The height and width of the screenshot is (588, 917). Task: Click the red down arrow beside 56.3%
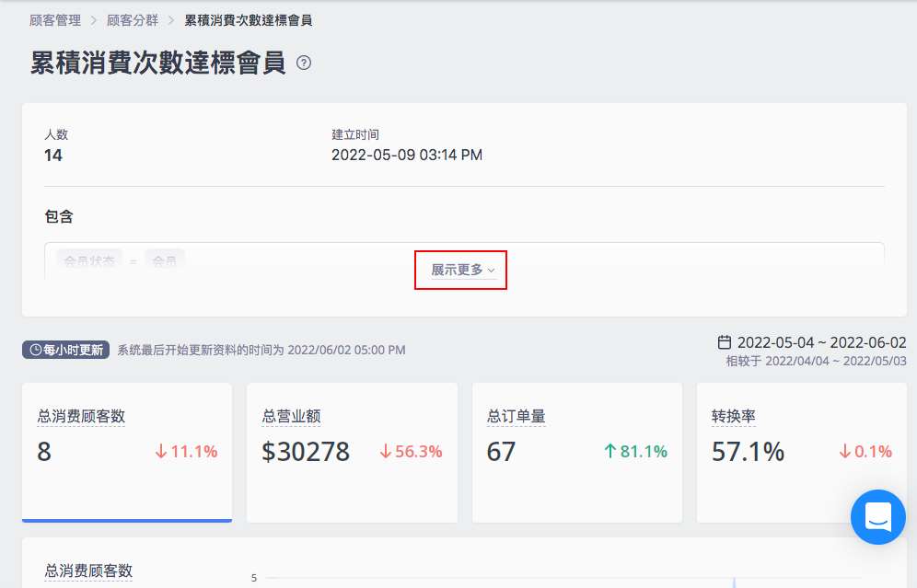pyautogui.click(x=386, y=451)
